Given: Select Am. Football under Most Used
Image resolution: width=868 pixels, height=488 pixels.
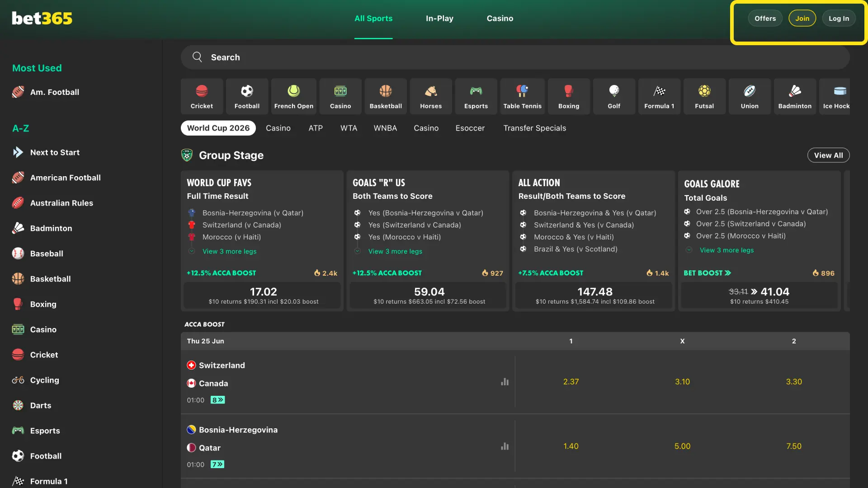Looking at the screenshot, I should [x=46, y=92].
